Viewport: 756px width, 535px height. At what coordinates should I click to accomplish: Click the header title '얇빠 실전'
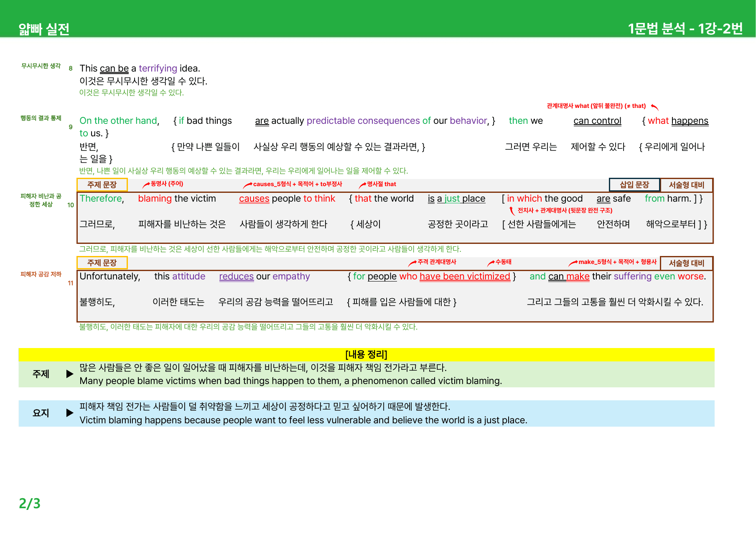(x=44, y=29)
